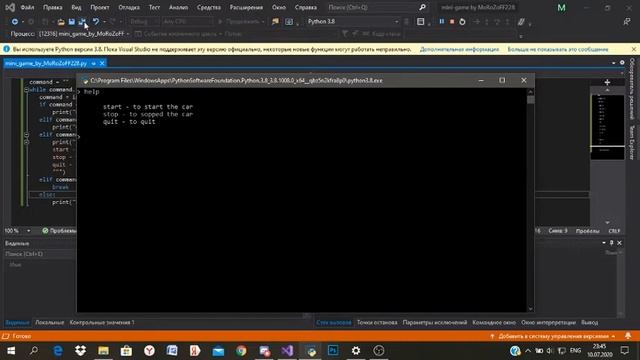Click the notifications bell in status bar
Image resolution: width=640 pixels, height=360 pixels.
pos(628,336)
